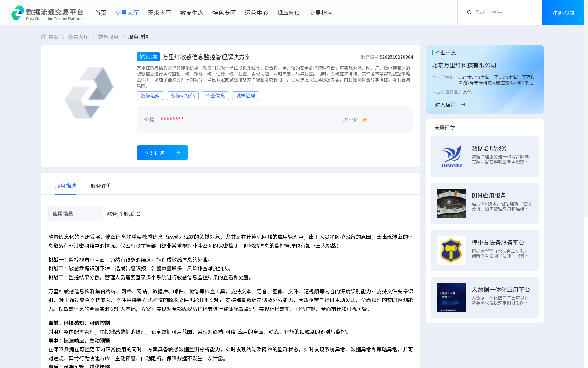This screenshot has width=588, height=368.
Task: Click the home icon in the breadcrumb
Action: pyautogui.click(x=44, y=37)
